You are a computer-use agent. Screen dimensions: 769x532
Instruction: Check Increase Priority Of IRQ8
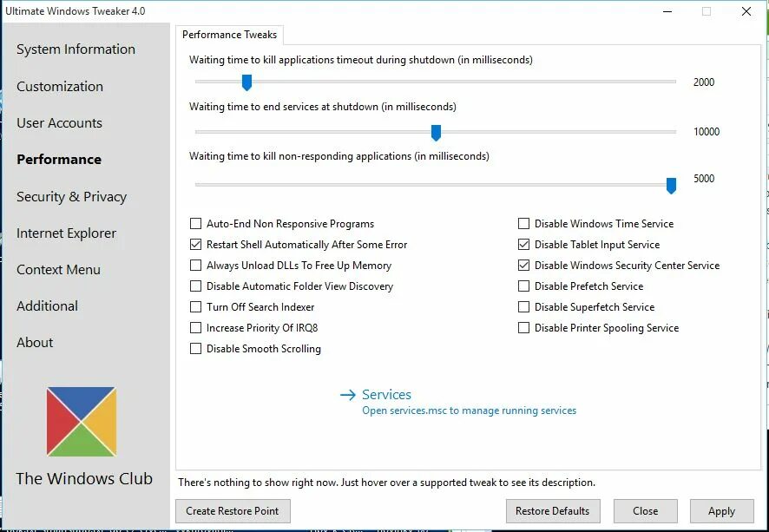195,327
